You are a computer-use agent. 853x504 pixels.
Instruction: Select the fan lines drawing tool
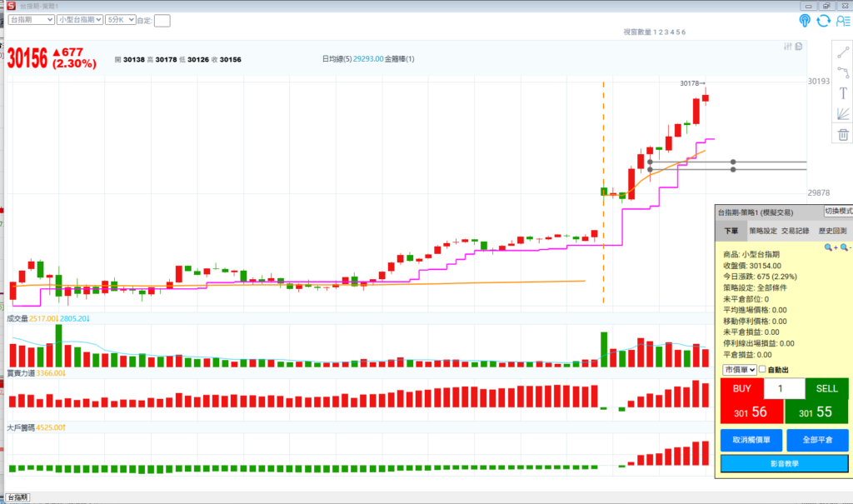[x=842, y=114]
